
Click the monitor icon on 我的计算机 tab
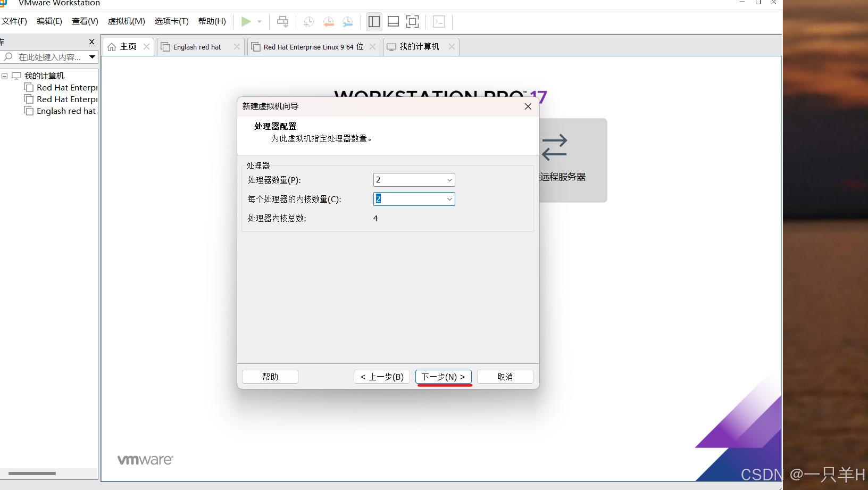391,47
